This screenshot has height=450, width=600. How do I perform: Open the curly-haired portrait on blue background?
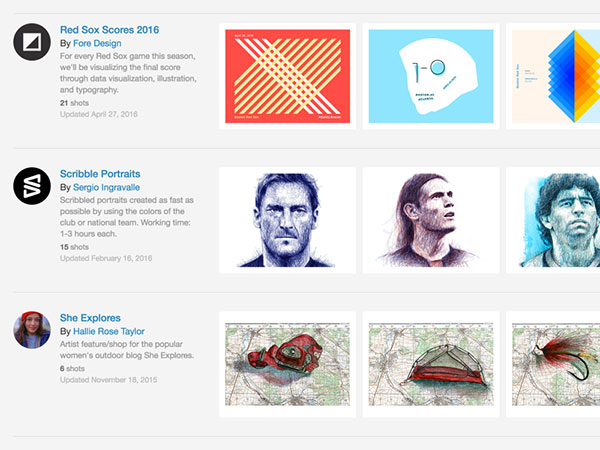click(553, 219)
